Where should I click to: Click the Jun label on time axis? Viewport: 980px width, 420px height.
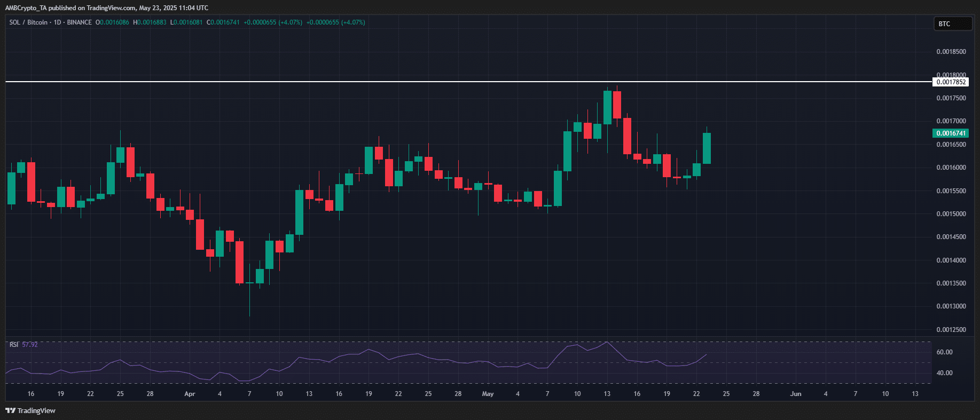point(796,394)
